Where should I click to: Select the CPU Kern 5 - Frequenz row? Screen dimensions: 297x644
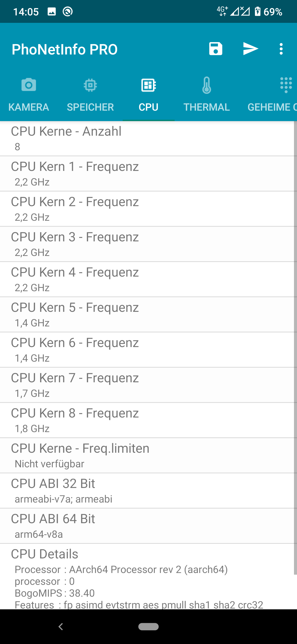(146, 315)
